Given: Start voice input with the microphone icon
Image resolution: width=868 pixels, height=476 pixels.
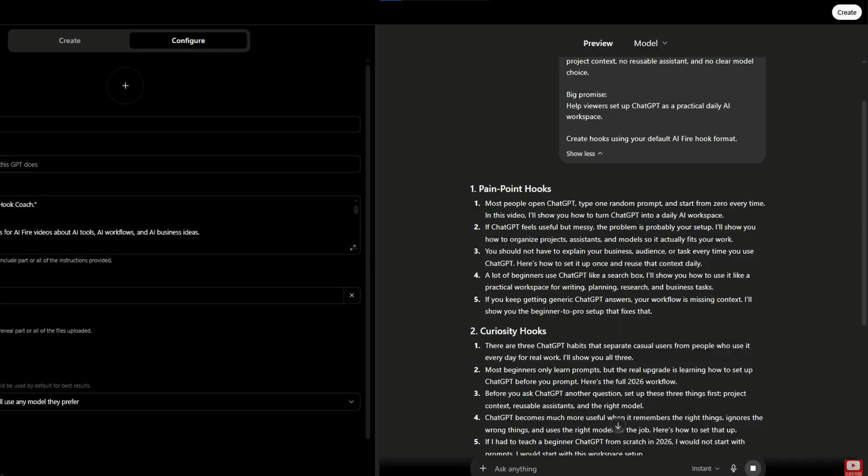Looking at the screenshot, I should point(733,468).
